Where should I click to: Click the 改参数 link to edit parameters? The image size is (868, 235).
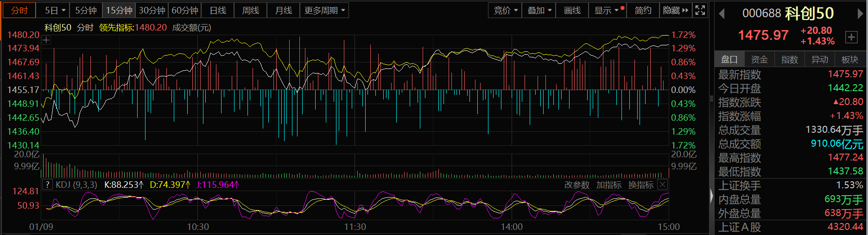tap(577, 185)
